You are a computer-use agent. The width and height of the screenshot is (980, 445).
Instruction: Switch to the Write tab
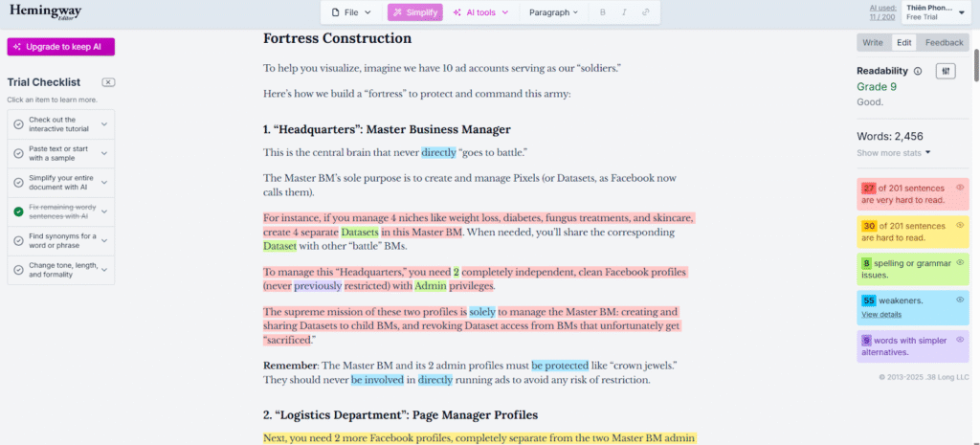[873, 42]
